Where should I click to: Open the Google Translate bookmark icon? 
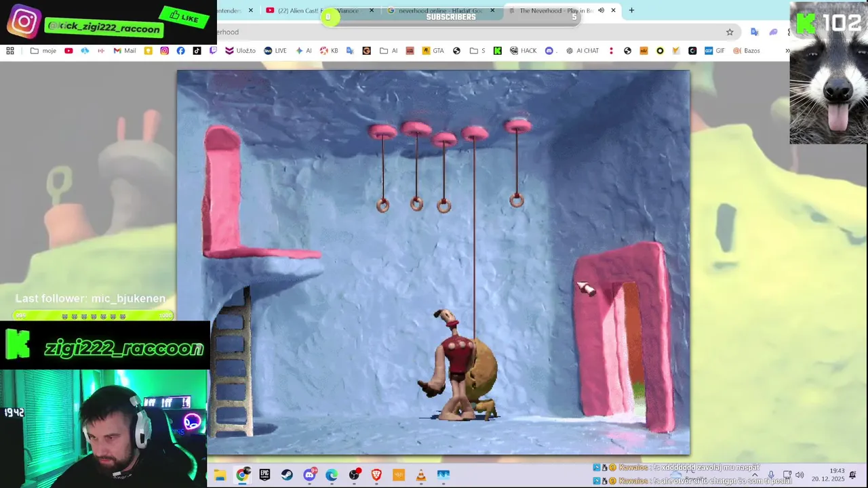(350, 51)
